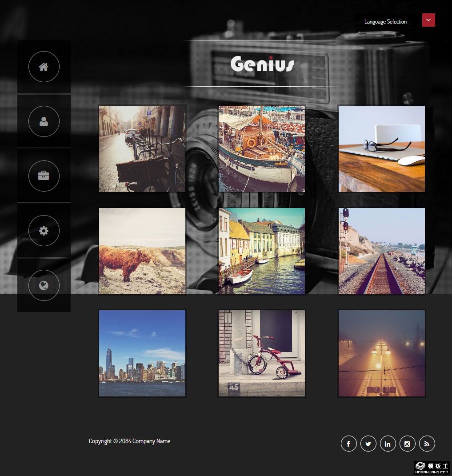Click the Genius site logo

[x=262, y=64]
